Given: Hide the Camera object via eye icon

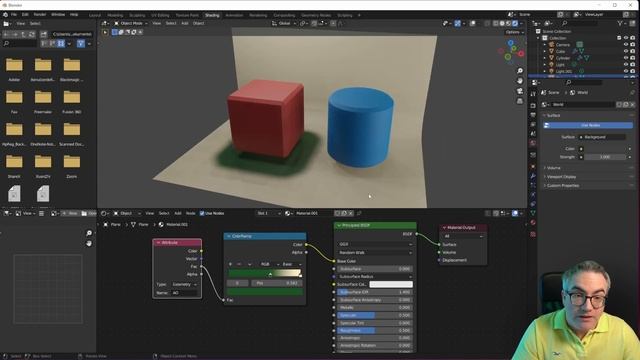Looking at the screenshot, I should pyautogui.click(x=626, y=44).
